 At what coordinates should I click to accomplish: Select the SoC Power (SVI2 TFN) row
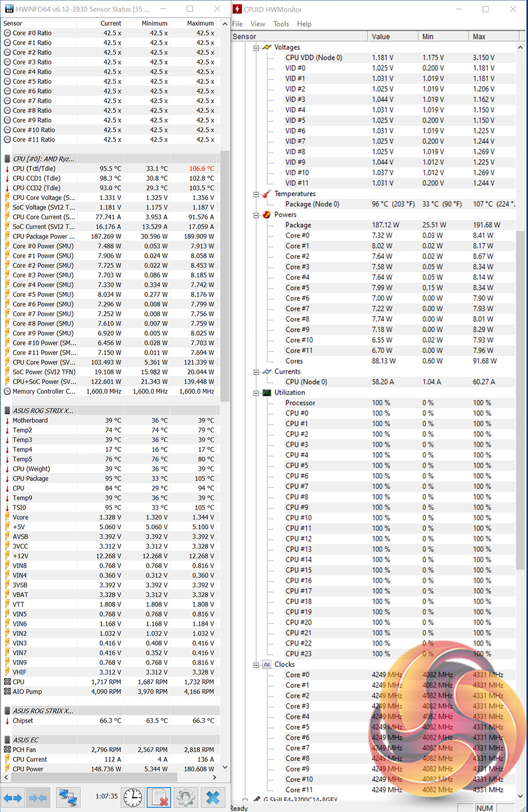click(x=110, y=372)
